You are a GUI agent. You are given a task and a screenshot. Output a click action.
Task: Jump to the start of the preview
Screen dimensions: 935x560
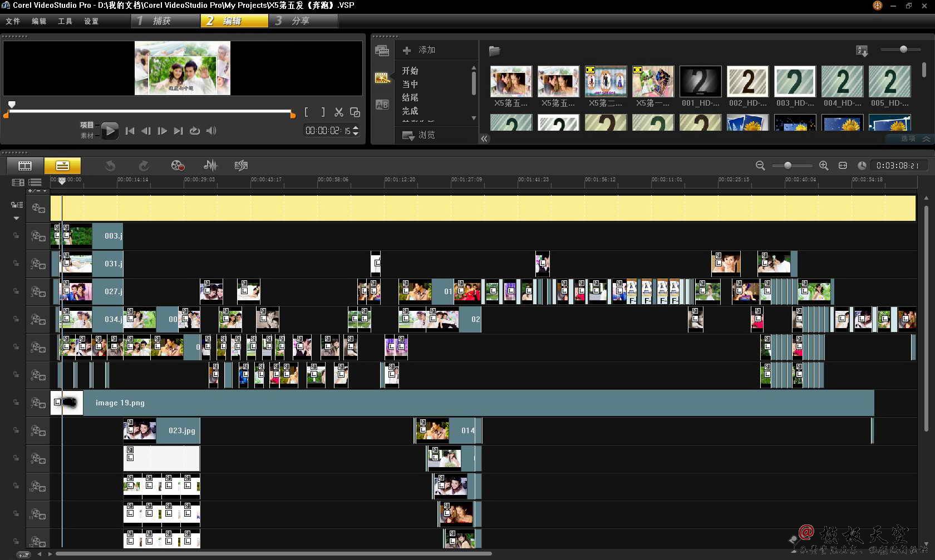click(130, 131)
